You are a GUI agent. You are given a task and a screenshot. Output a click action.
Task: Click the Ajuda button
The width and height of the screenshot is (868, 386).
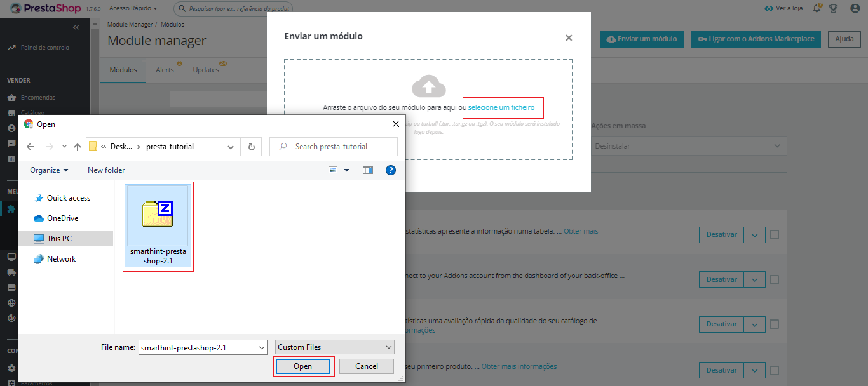click(844, 39)
